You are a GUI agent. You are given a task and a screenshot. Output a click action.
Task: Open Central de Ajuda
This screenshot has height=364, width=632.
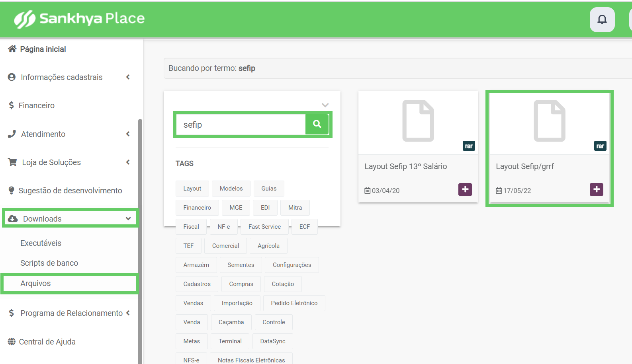(x=47, y=342)
